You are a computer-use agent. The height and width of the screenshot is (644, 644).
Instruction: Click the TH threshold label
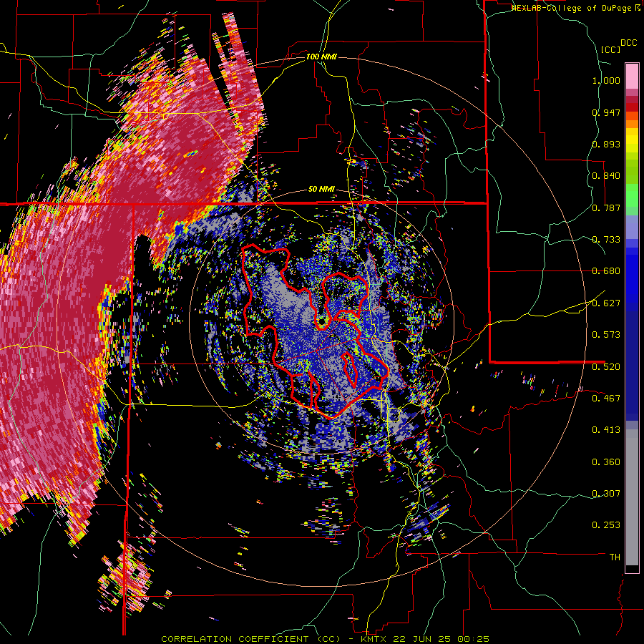coord(615,557)
